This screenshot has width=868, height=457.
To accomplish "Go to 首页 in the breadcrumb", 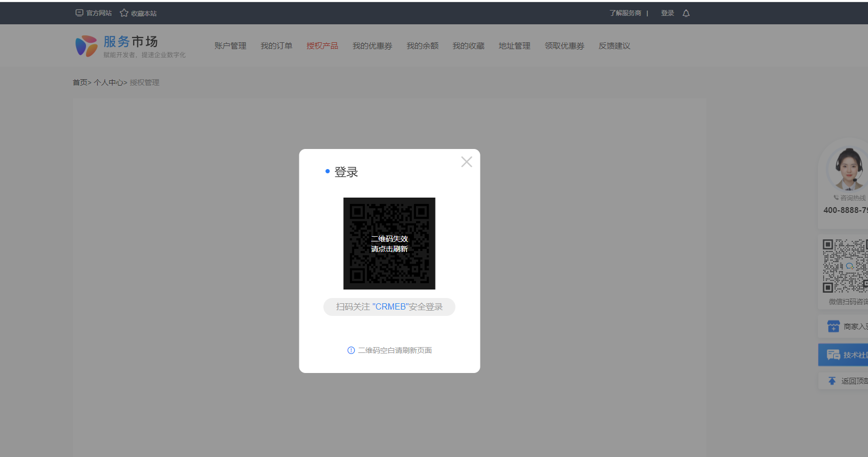I will (x=80, y=82).
